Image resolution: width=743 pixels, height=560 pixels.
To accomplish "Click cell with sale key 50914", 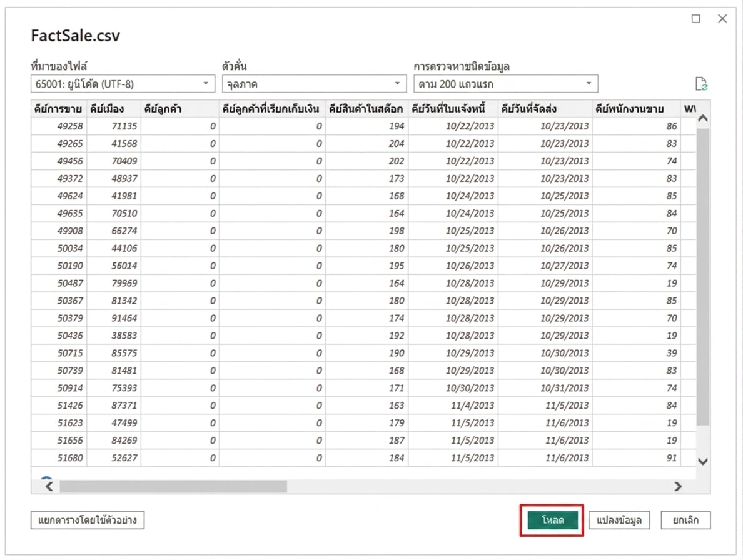I will tap(59, 388).
